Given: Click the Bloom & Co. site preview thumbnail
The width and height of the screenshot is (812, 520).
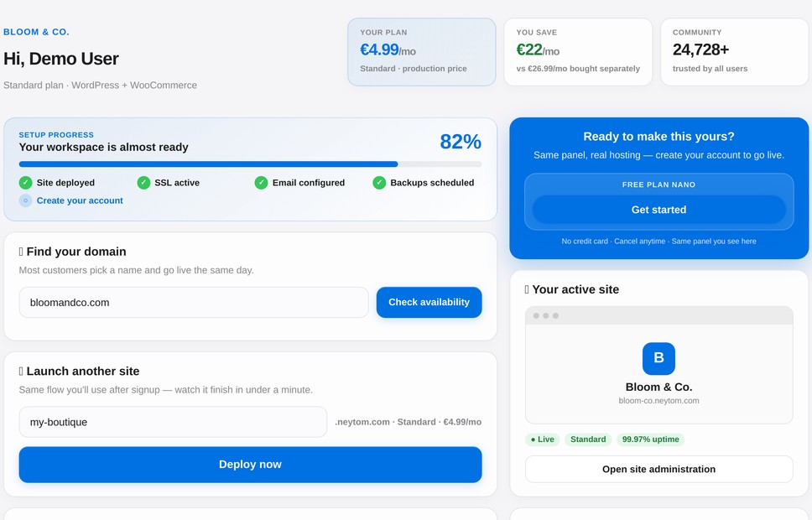Looking at the screenshot, I should tap(658, 365).
